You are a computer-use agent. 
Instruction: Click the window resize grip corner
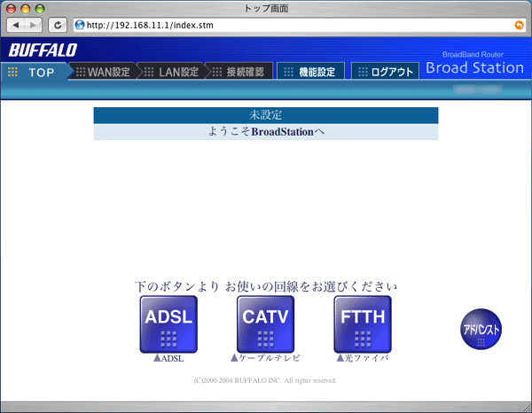527,408
